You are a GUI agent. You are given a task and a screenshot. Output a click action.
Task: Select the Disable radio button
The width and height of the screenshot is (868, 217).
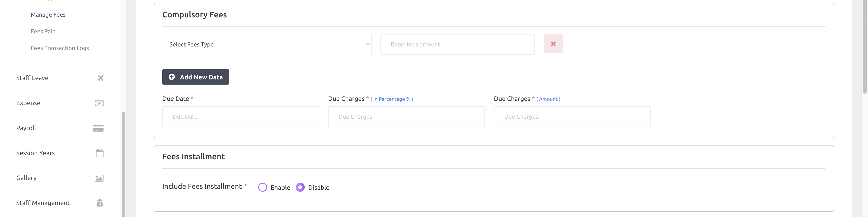coord(300,187)
